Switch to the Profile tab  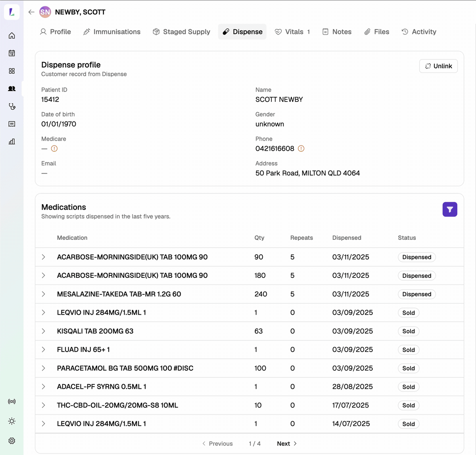click(56, 32)
